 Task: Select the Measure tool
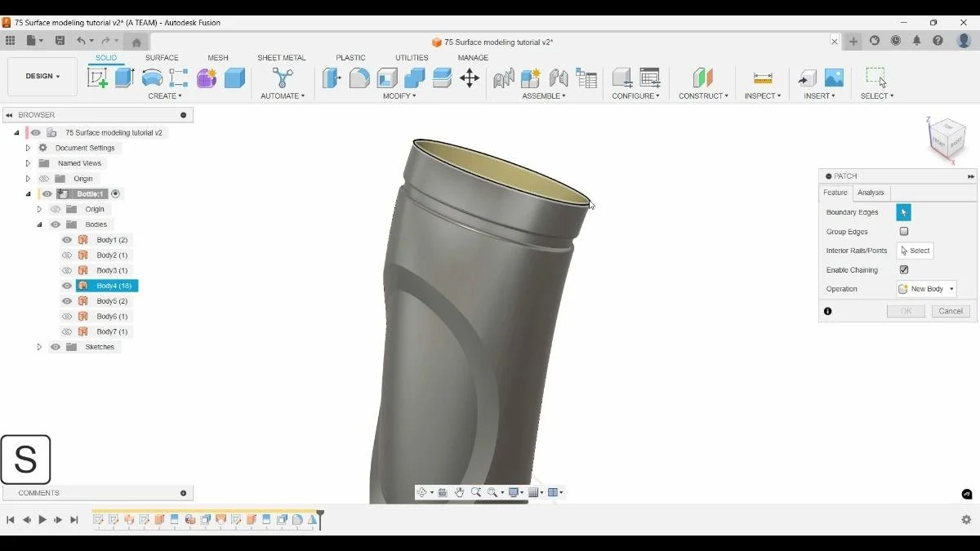coord(763,78)
